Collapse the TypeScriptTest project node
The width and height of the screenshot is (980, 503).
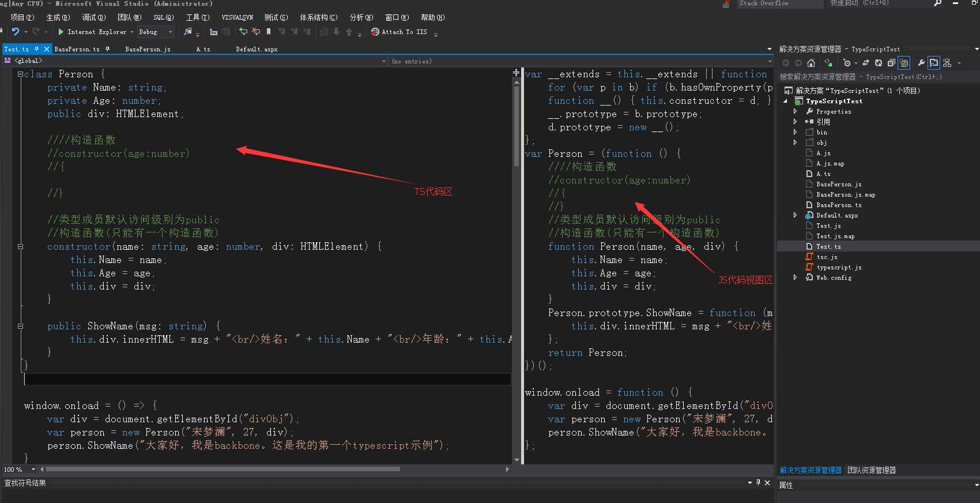point(785,101)
